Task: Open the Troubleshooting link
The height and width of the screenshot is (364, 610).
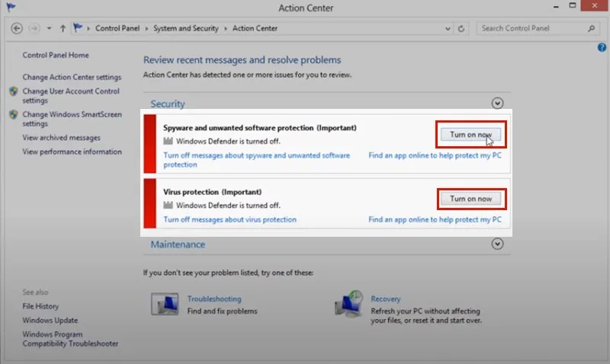Action: [214, 299]
